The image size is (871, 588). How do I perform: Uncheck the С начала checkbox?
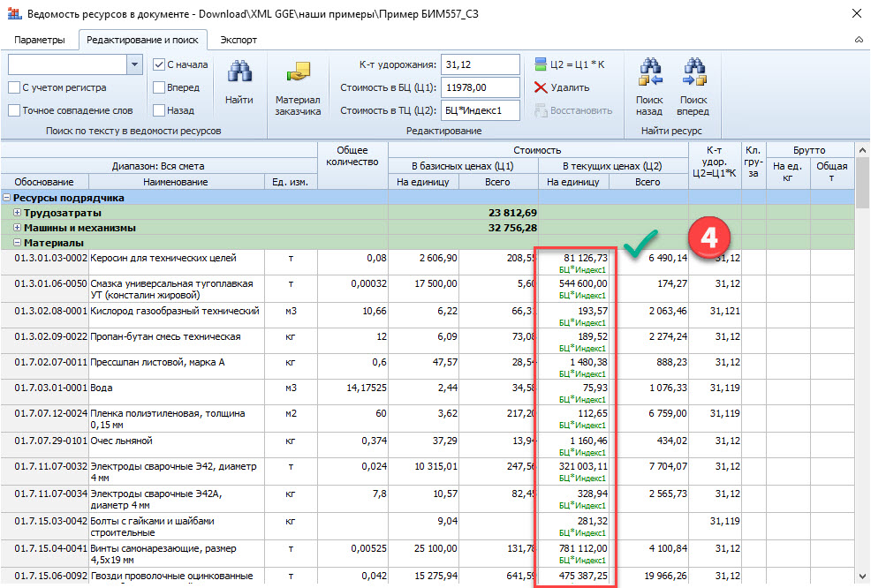[159, 64]
